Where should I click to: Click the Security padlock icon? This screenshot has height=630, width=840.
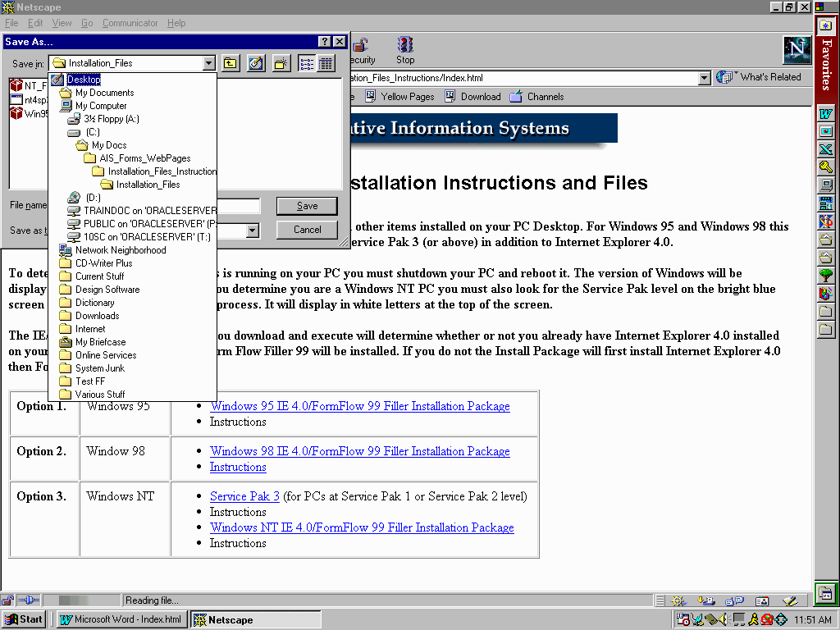361,45
